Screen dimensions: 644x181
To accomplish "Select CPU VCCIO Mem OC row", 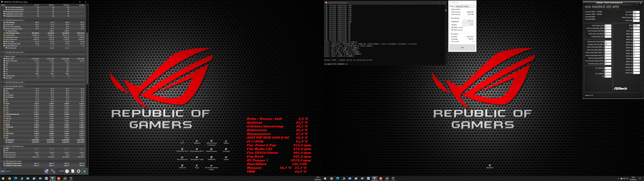I will pos(44,114).
